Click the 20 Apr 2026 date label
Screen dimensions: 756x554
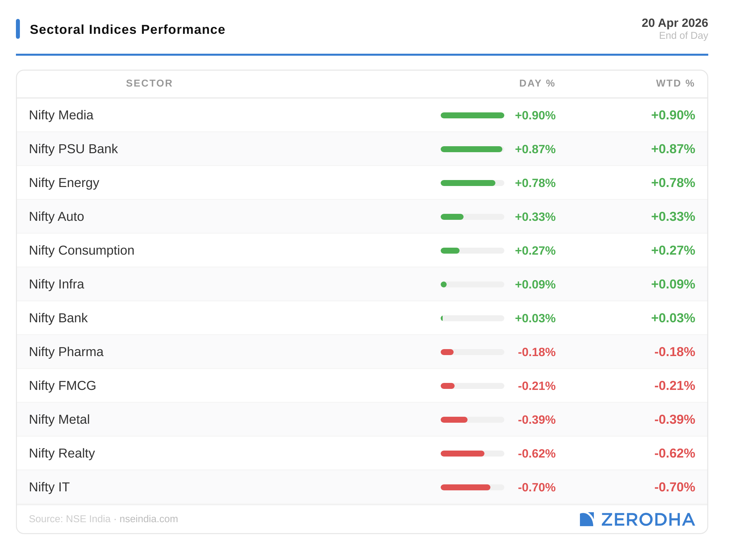[x=674, y=23]
